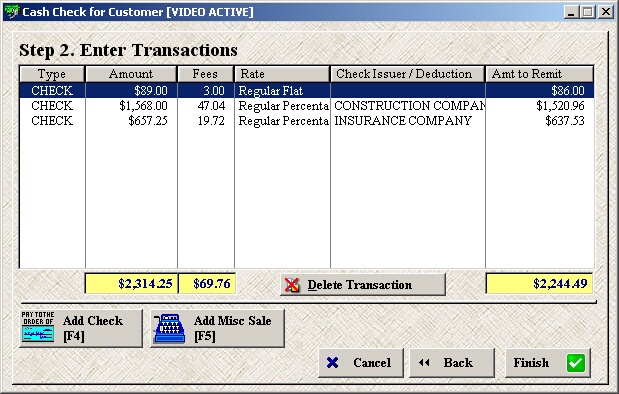Click the blue X icon on Cancel
The height and width of the screenshot is (394, 619).
[332, 362]
